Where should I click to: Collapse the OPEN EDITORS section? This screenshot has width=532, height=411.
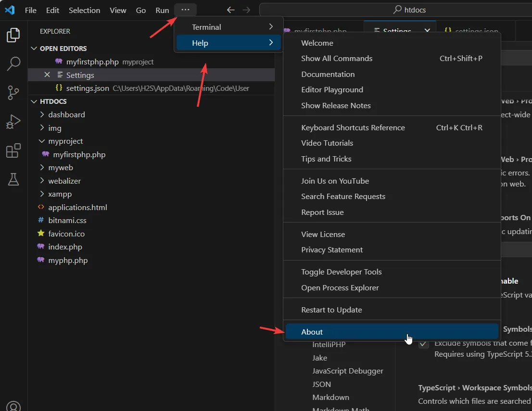pyautogui.click(x=34, y=48)
